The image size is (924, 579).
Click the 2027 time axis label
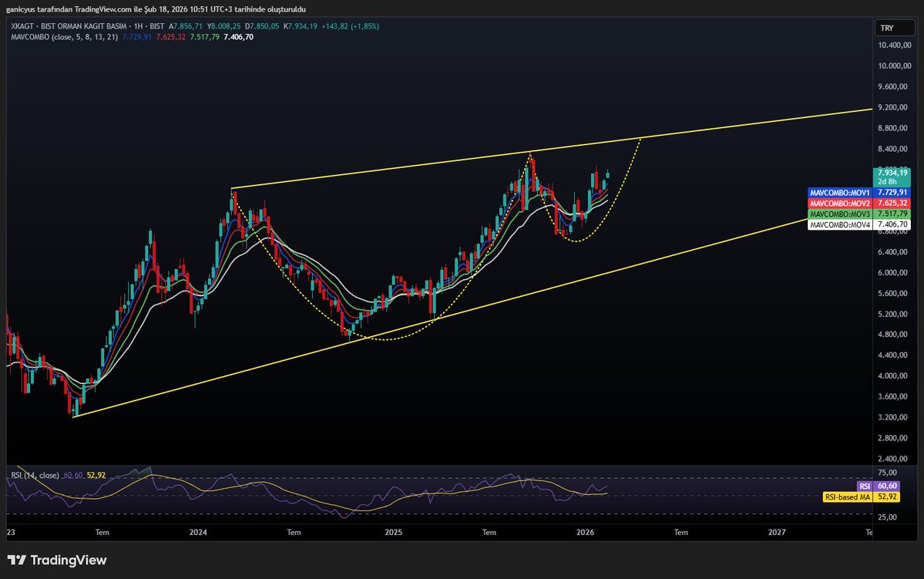777,533
